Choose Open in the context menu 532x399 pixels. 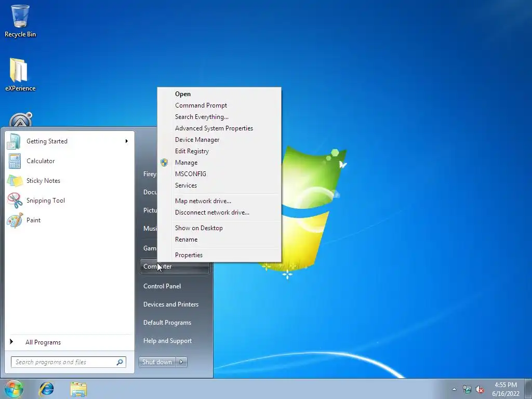[x=219, y=94]
